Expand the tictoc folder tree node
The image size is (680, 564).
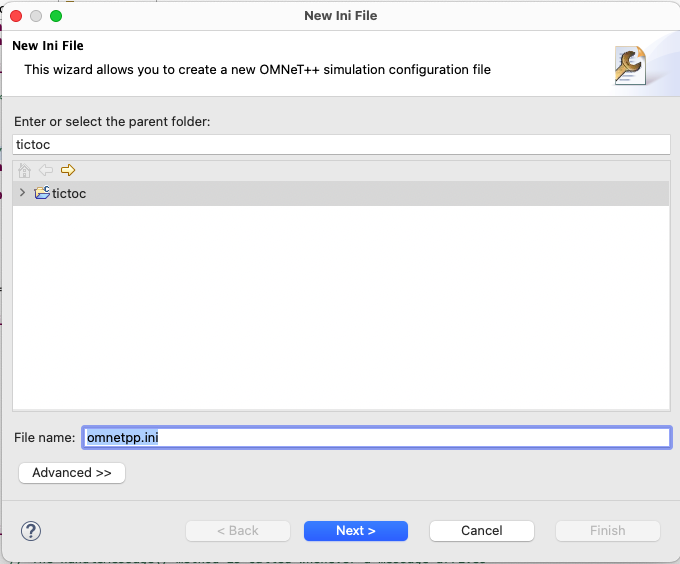pyautogui.click(x=23, y=192)
